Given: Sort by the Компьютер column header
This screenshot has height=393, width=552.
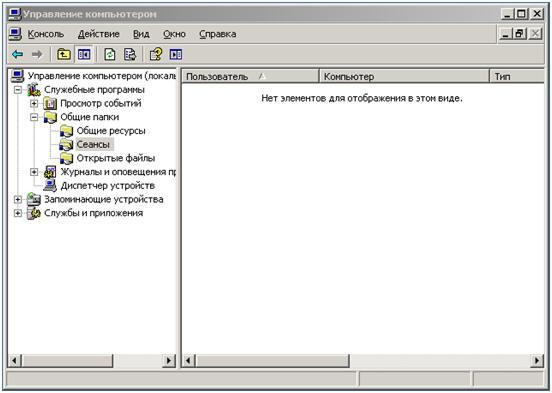Looking at the screenshot, I should 404,76.
